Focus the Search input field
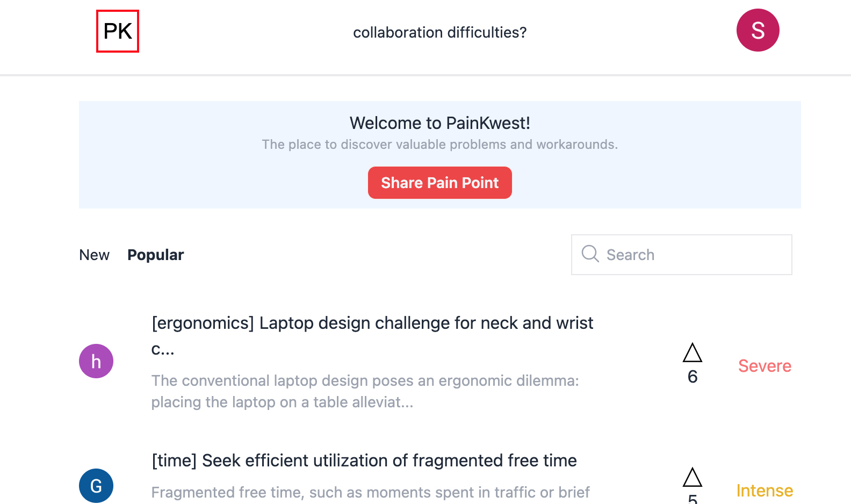851x504 pixels. 693,255
